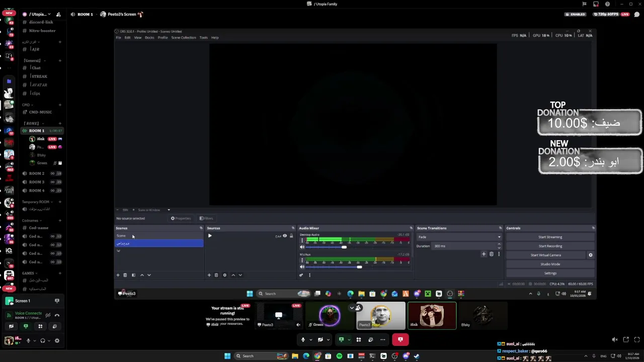Add a scene transition with the plus icon
This screenshot has width=644, height=362.
tap(484, 254)
